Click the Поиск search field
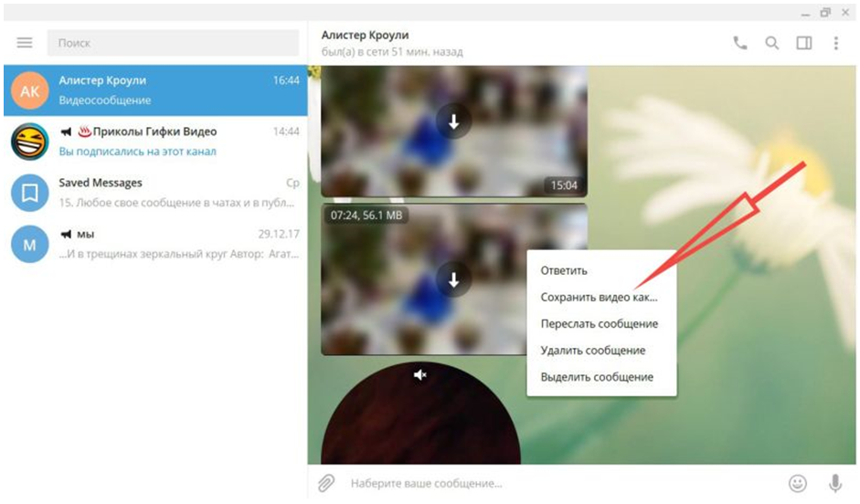 tap(173, 43)
